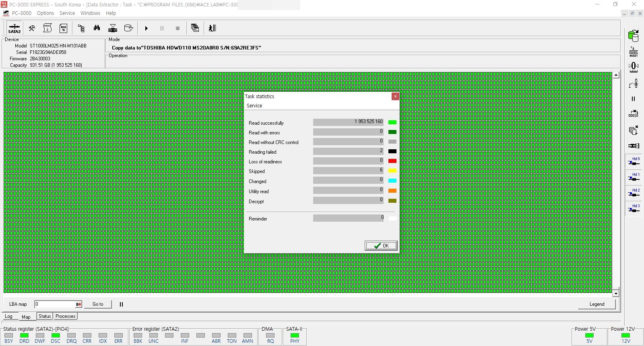The width and height of the screenshot is (644, 346).
Task: Select head Hd 3 button
Action: point(634,208)
